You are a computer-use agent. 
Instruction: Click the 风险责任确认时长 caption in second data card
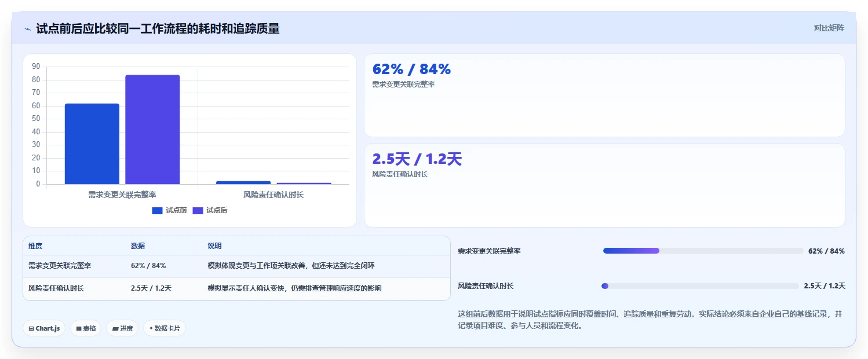coord(400,174)
